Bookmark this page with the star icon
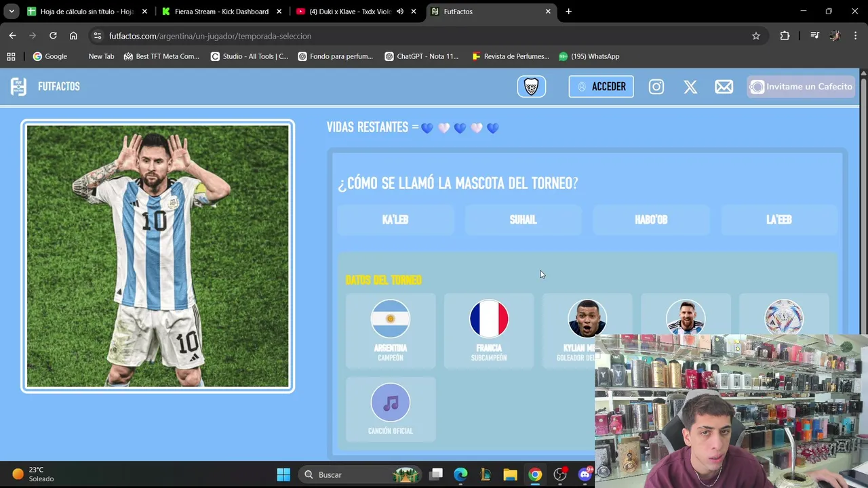The height and width of the screenshot is (488, 868). click(756, 36)
